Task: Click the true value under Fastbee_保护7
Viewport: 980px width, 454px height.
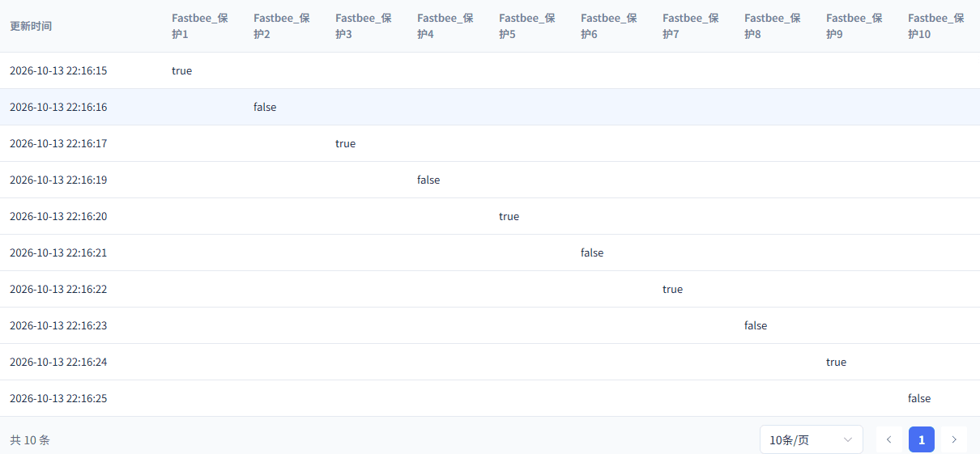Action: (x=672, y=289)
